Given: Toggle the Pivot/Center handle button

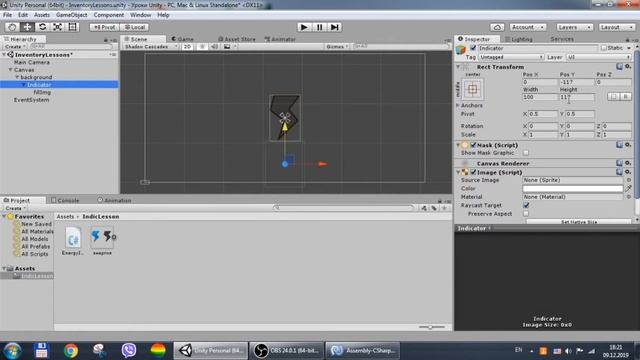Looking at the screenshot, I should click(x=104, y=27).
